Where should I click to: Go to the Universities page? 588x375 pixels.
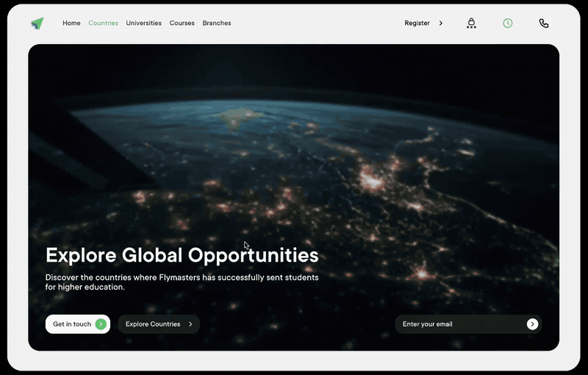[x=143, y=23]
